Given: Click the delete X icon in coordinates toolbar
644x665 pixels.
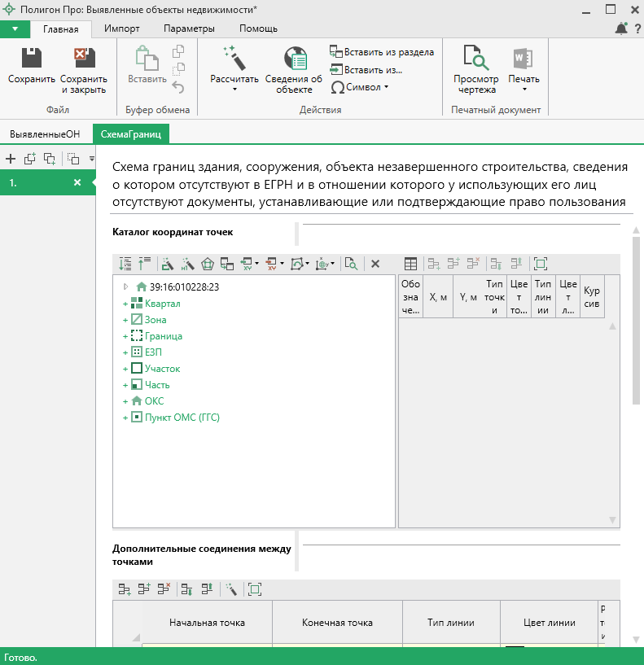Looking at the screenshot, I should pos(375,264).
